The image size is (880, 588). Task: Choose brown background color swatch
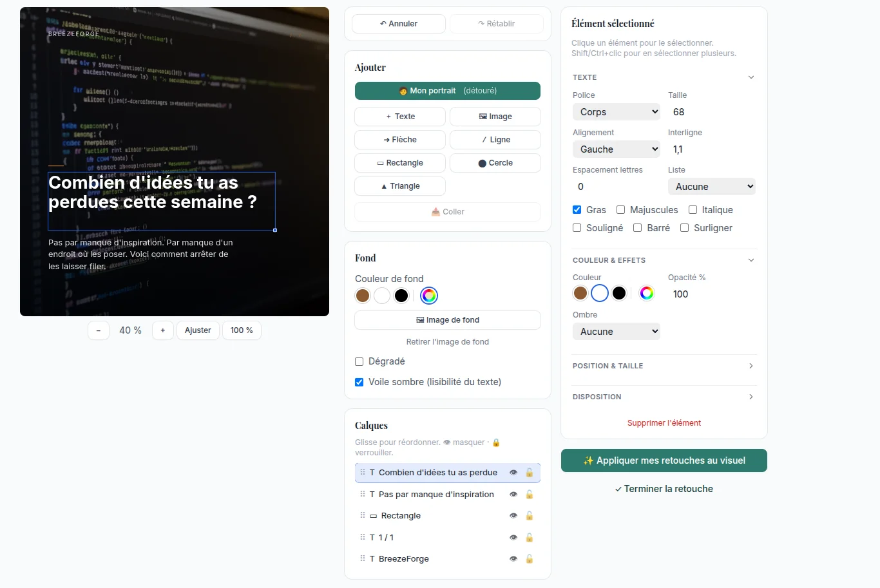[363, 296]
